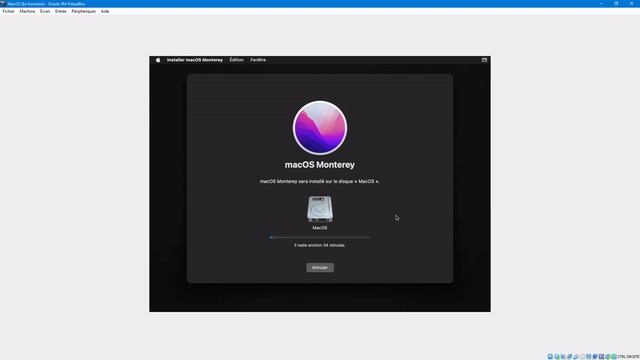The width and height of the screenshot is (640, 360).
Task: Click the USB devices status icon
Action: (x=576, y=357)
